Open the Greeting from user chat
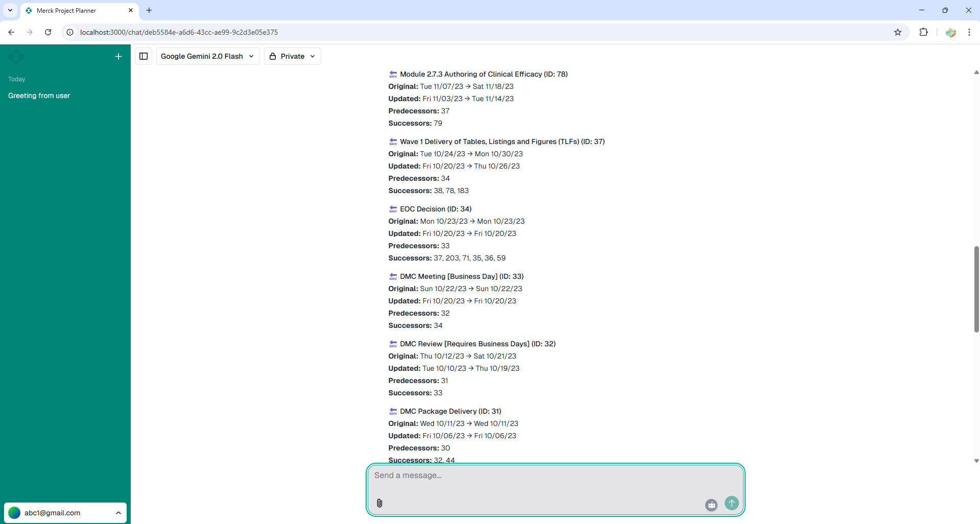Viewport: 980px width, 524px height. (39, 96)
